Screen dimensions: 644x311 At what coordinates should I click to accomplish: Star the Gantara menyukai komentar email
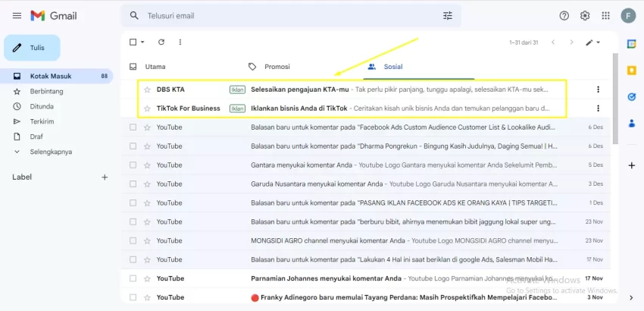pos(147,165)
